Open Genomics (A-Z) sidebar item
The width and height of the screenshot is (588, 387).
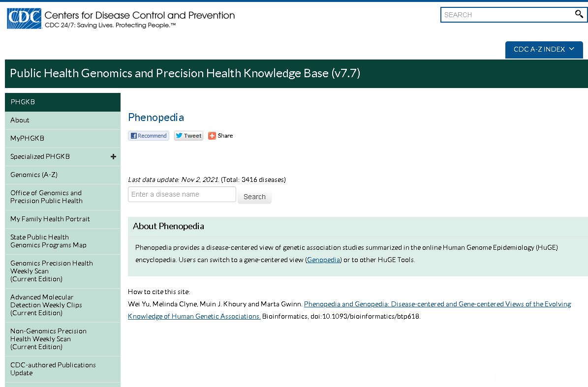click(34, 175)
